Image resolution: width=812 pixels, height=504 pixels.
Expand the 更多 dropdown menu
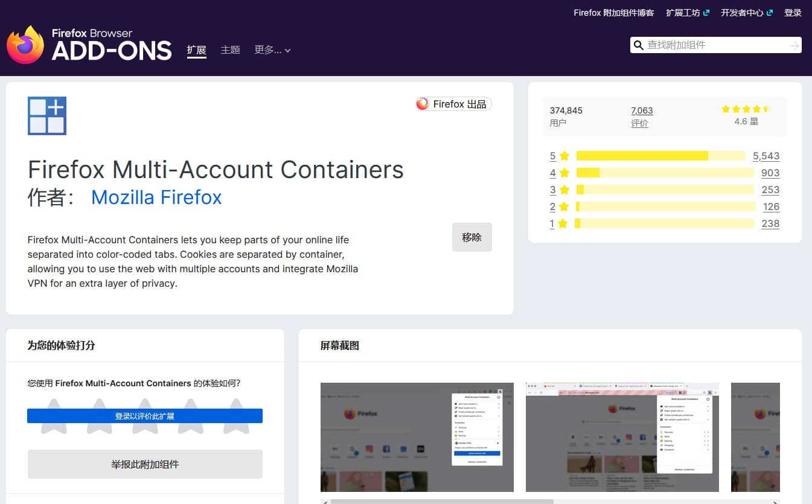point(272,50)
